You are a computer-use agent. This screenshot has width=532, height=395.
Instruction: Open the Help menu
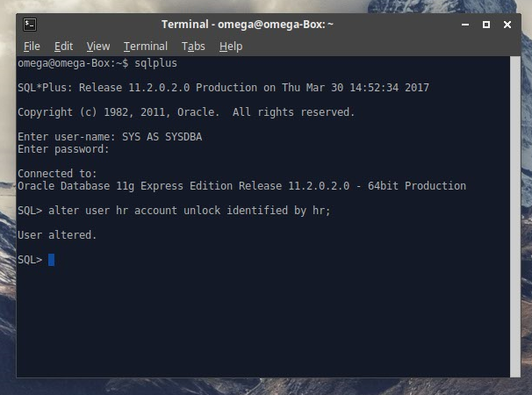[x=231, y=46]
